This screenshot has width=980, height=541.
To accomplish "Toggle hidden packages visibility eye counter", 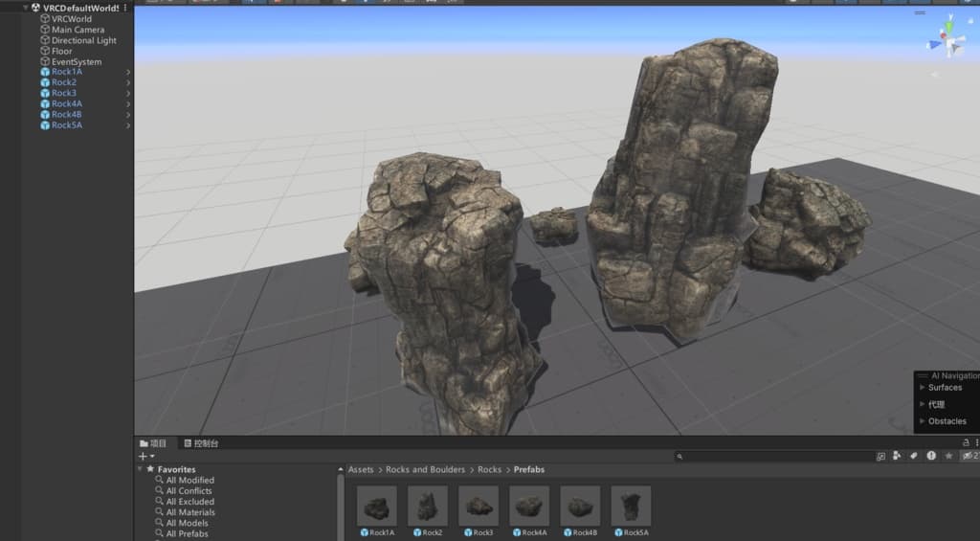I will point(969,457).
